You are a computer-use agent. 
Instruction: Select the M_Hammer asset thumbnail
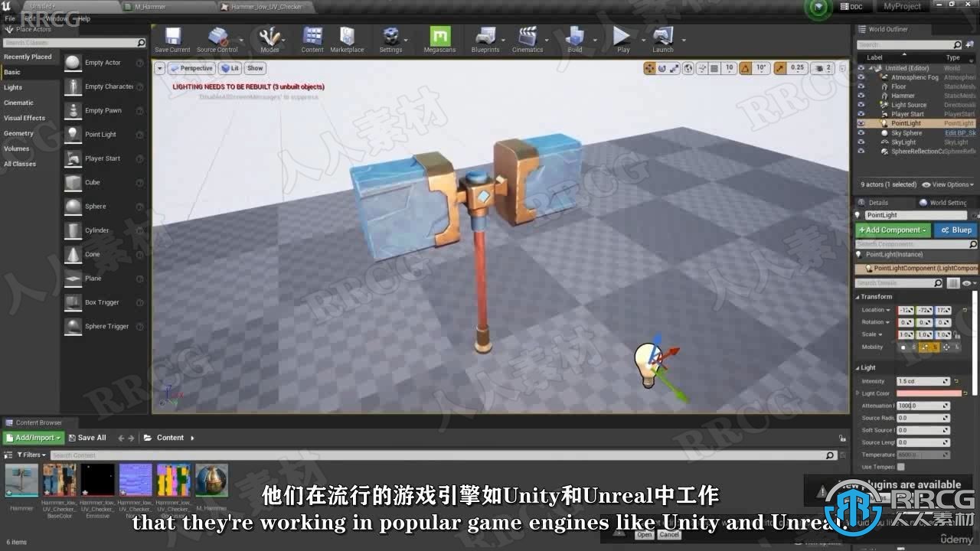pos(211,481)
